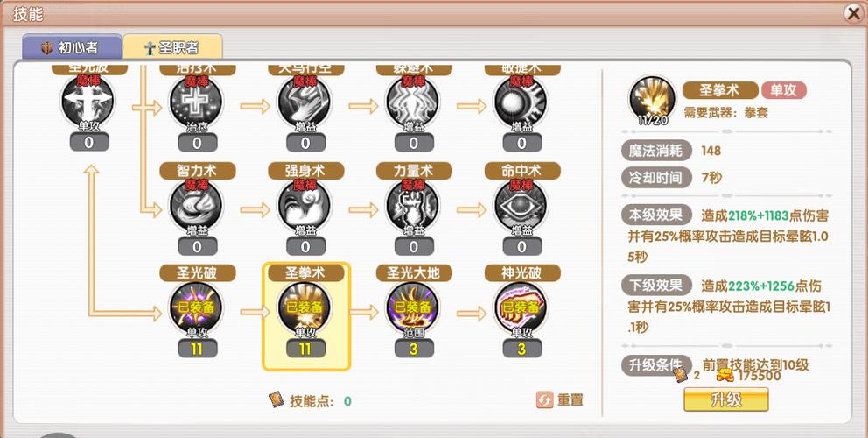Select the 圣光大地 skill icon
Image resolution: width=868 pixels, height=438 pixels.
pos(413,309)
